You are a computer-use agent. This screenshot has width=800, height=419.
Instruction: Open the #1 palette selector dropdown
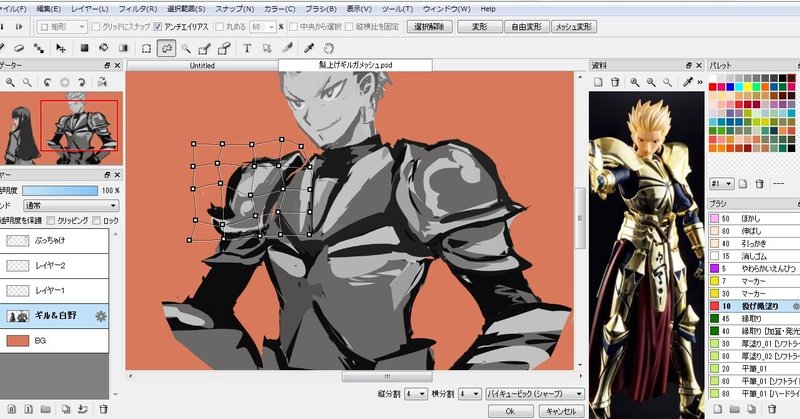722,184
